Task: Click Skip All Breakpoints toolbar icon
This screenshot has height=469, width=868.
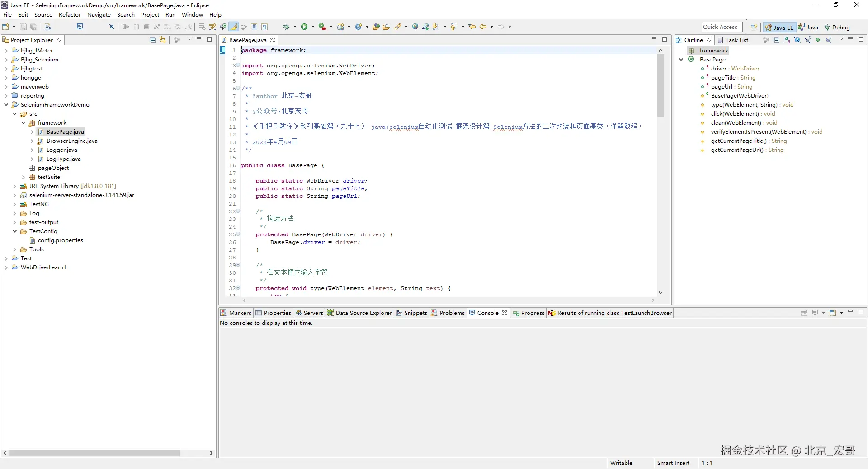Action: [x=112, y=27]
